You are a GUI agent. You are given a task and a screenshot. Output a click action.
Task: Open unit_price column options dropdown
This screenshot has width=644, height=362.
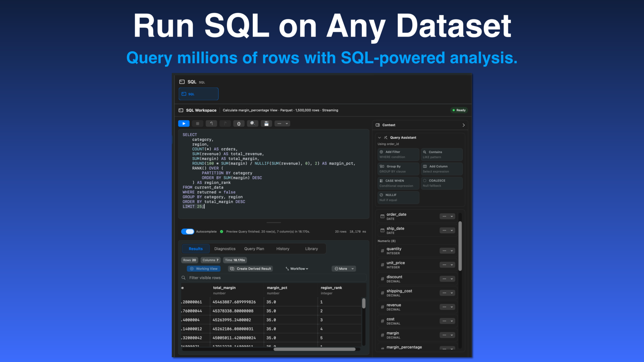[447, 265]
